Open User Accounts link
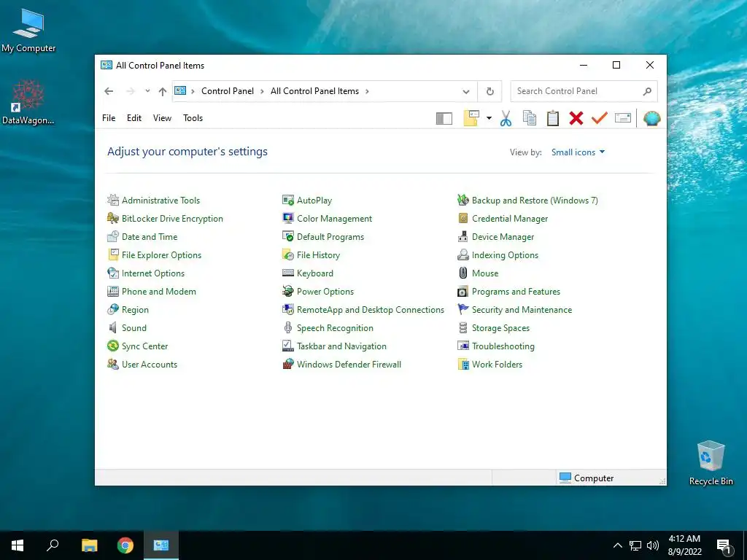This screenshot has height=560, width=747. click(x=150, y=365)
